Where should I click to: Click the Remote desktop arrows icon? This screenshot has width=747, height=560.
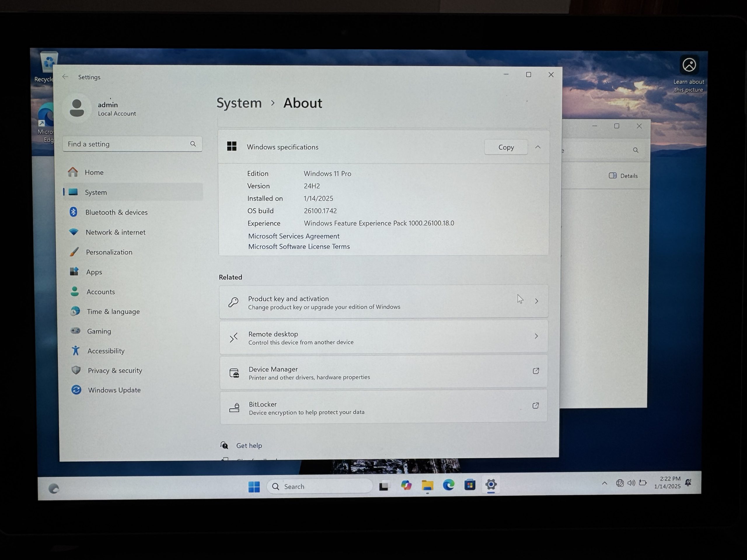coord(234,337)
